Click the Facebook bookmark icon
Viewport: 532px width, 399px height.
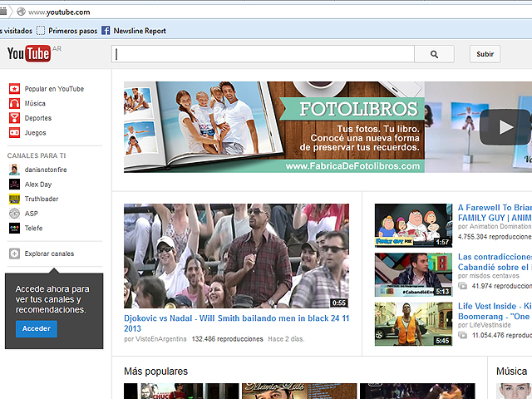pyautogui.click(x=106, y=31)
